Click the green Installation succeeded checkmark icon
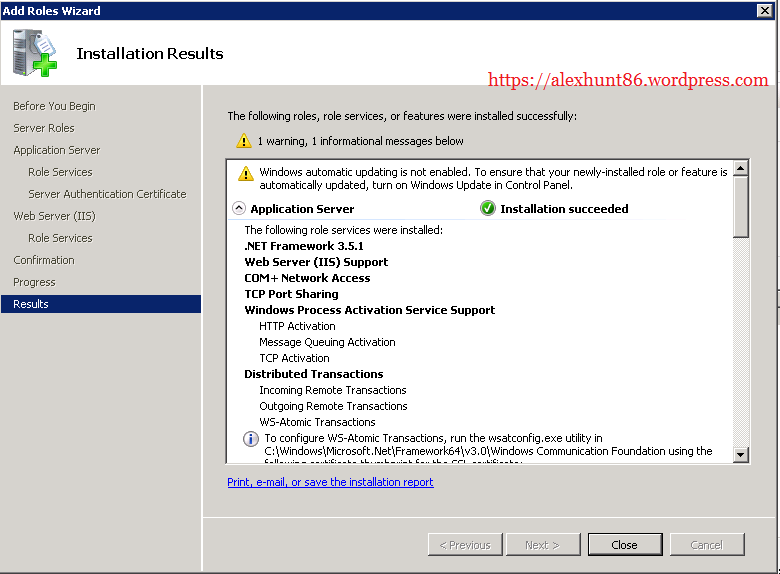The height and width of the screenshot is (574, 780). 487,209
